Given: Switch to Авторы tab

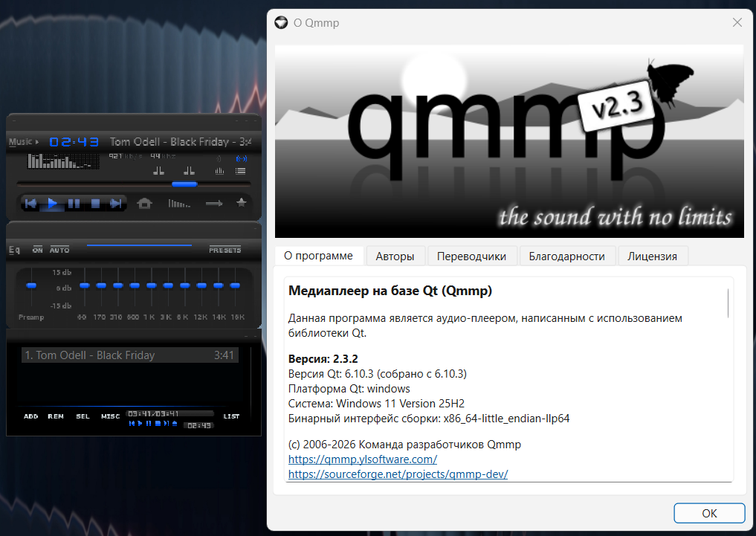Looking at the screenshot, I should tap(395, 256).
